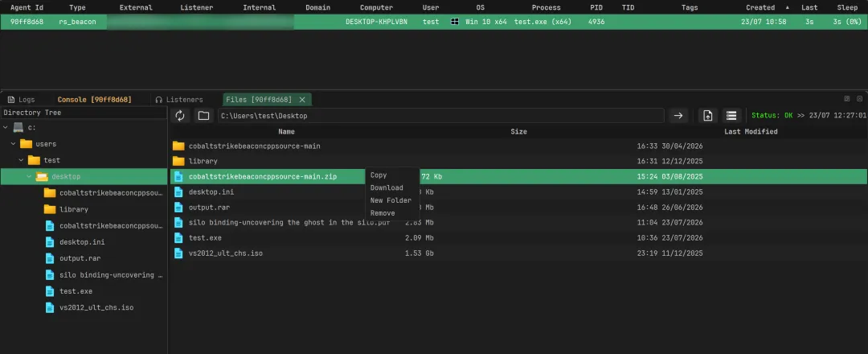Open the Logs tab
This screenshot has height=354, width=868.
(21, 100)
